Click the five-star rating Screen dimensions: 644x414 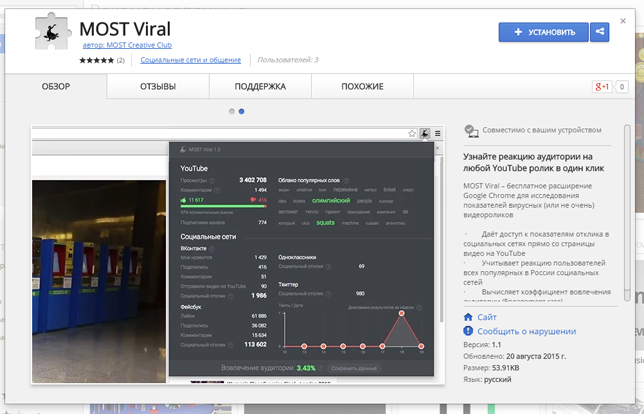coord(97,60)
